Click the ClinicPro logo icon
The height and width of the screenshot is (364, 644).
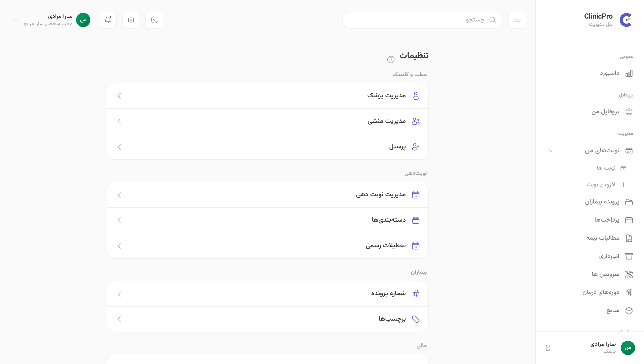pos(625,20)
